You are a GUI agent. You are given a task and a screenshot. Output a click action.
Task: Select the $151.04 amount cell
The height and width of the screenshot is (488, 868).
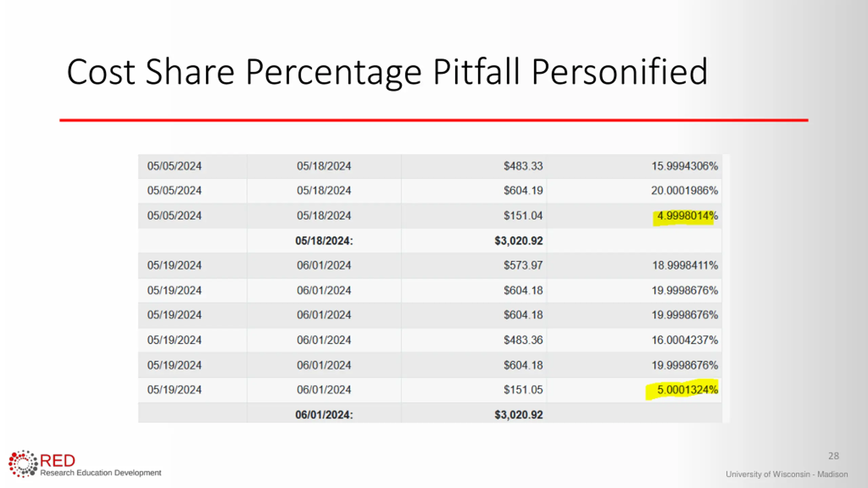click(523, 216)
